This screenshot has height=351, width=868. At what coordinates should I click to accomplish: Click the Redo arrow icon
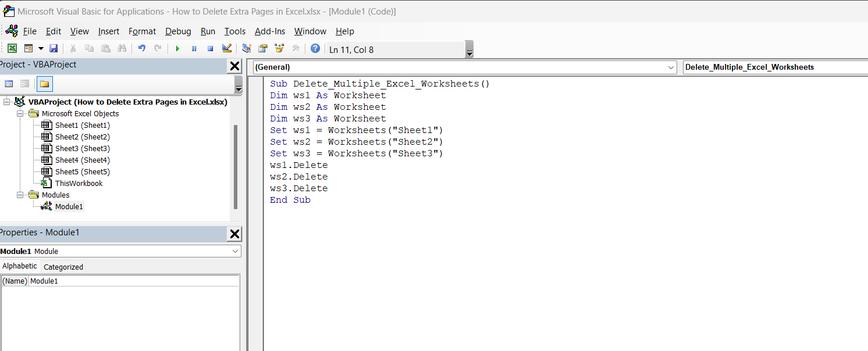click(158, 49)
